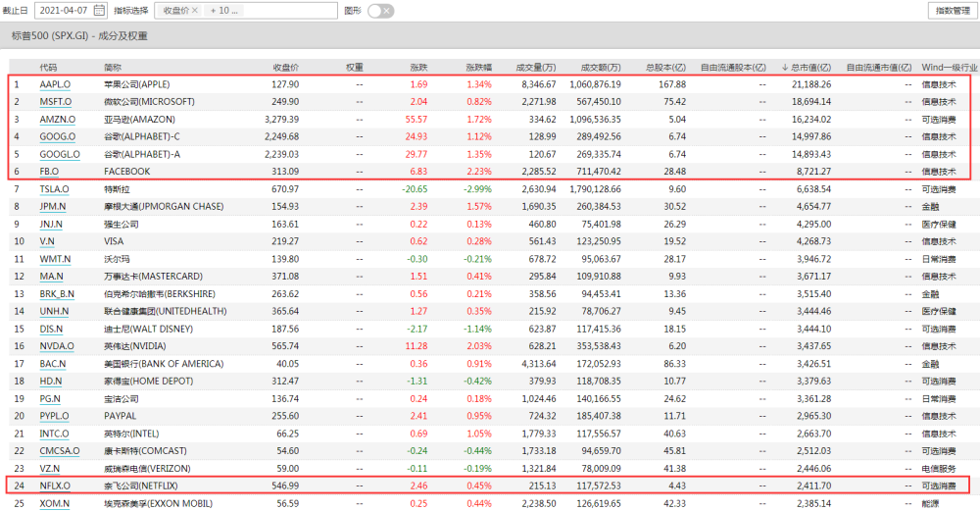Remove the 收盘价 indicator tag
Screen dimensions: 980x511
click(195, 11)
